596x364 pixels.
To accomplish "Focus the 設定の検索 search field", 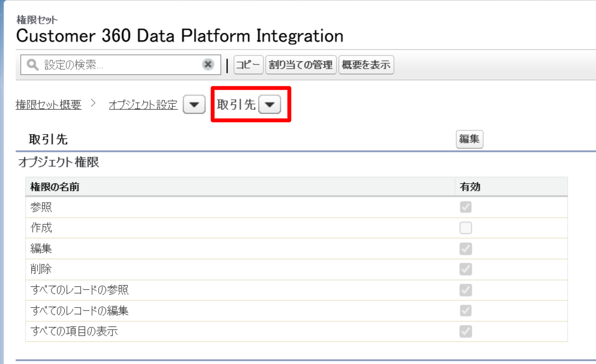I will click(x=120, y=65).
